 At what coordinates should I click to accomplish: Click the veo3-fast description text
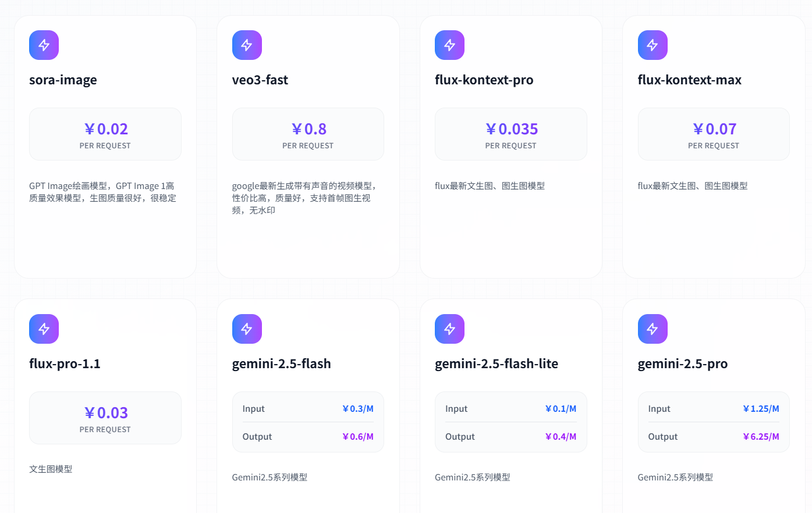[308, 198]
